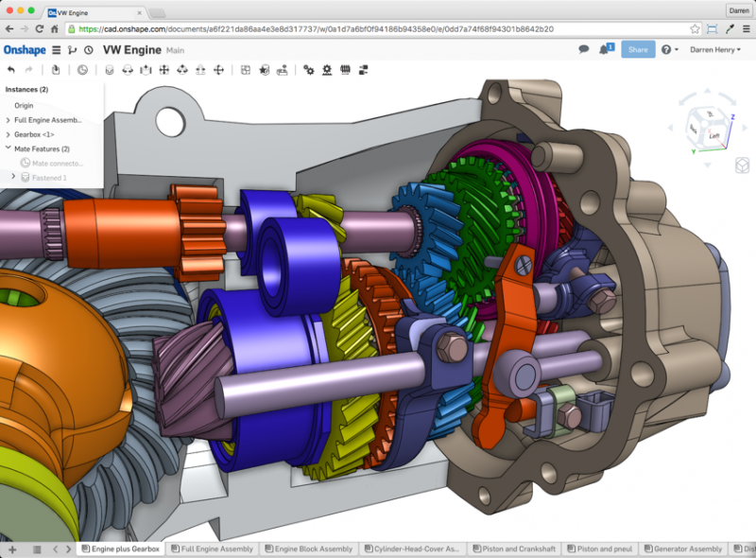Image resolution: width=756 pixels, height=558 pixels.
Task: Open the notifications bell
Action: click(x=605, y=49)
